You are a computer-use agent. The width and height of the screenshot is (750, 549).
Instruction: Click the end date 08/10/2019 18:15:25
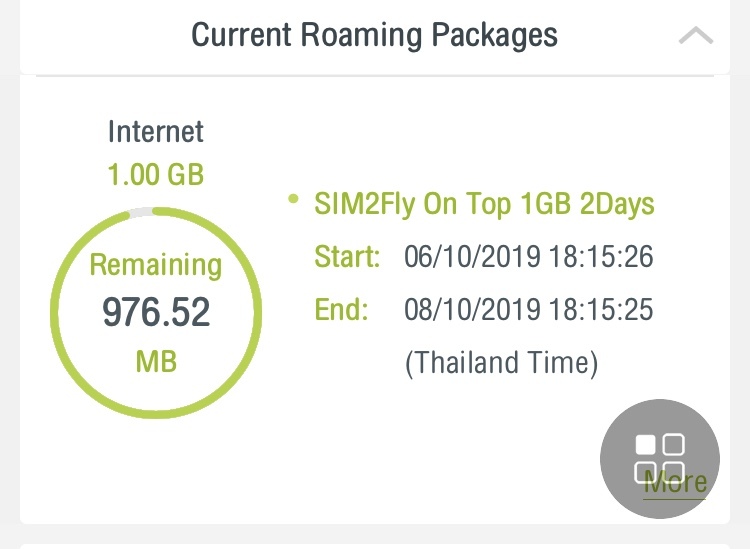[528, 309]
